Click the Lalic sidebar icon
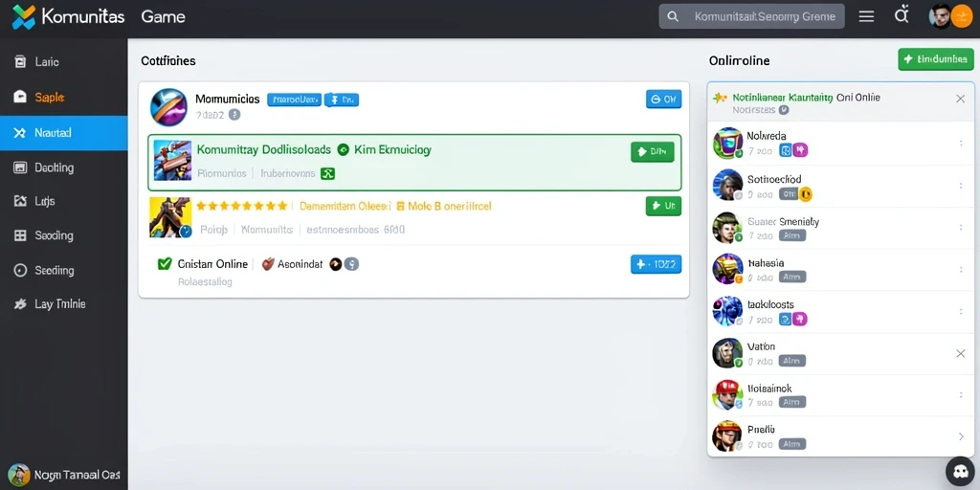Screen dimensions: 980x490 21,61
